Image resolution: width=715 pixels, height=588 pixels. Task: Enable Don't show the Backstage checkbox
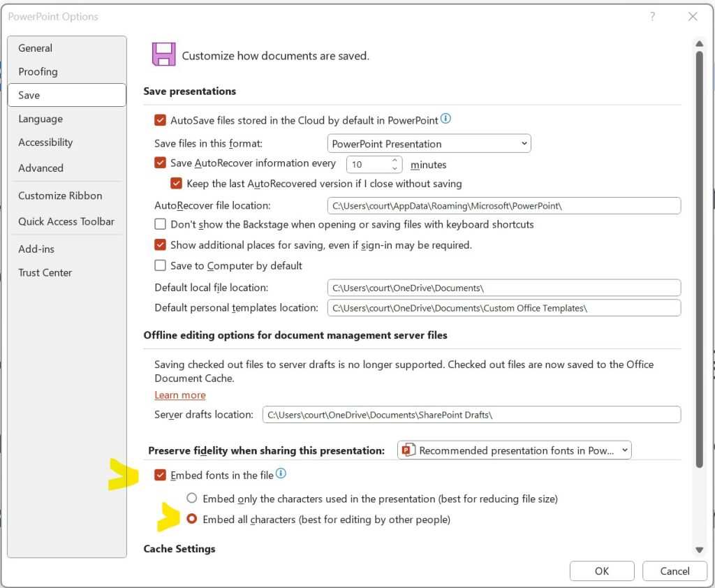click(x=160, y=224)
